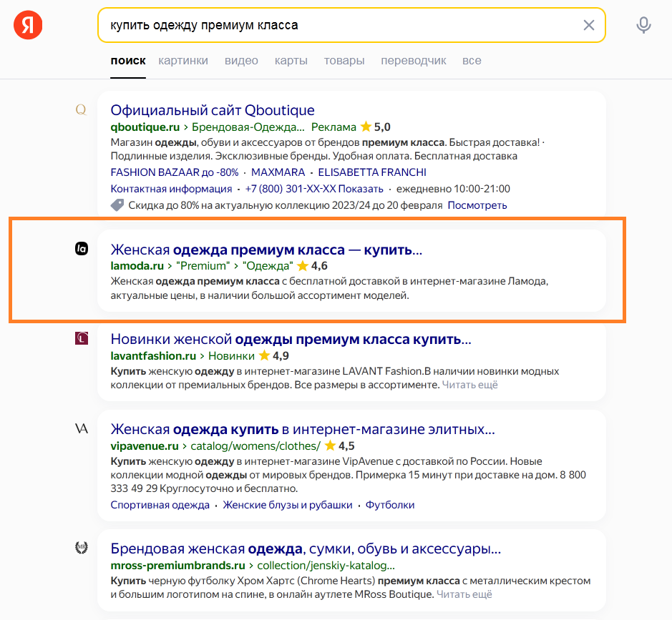The width and height of the screenshot is (672, 620).
Task: Click the Lavant Fashion favicon
Action: 82,338
